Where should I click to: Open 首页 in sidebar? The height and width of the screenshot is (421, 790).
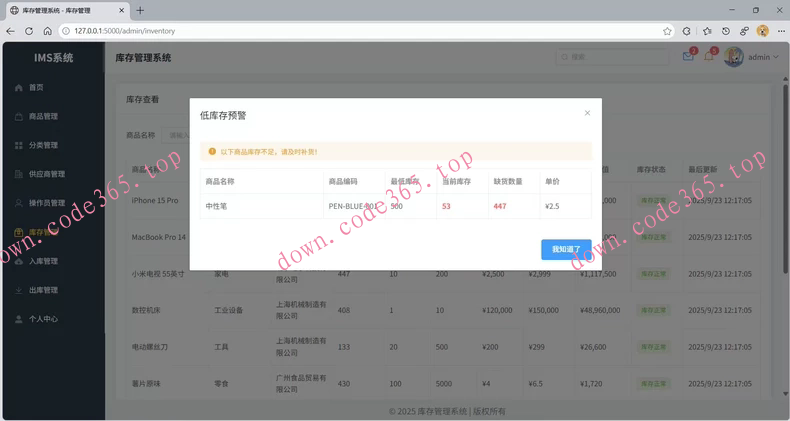coord(53,88)
